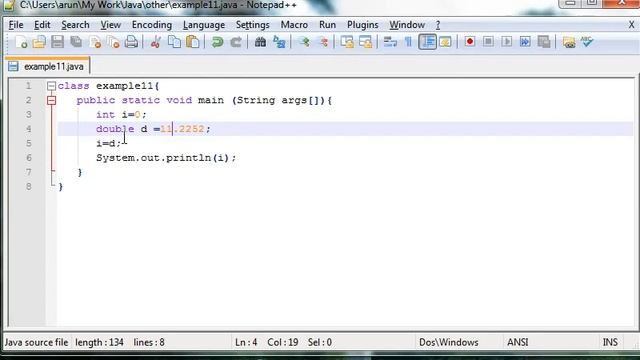This screenshot has height=360, width=640.
Task: Open the Edit menu
Action: [42, 25]
